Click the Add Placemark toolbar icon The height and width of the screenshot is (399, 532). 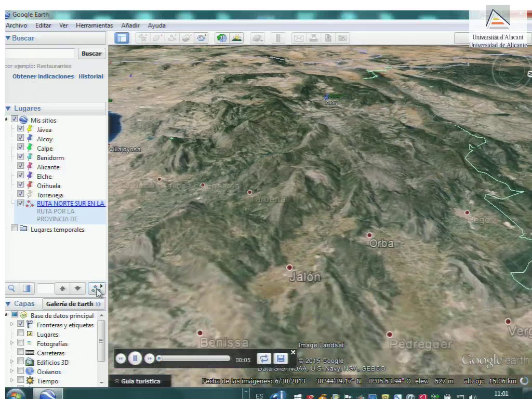coord(143,37)
